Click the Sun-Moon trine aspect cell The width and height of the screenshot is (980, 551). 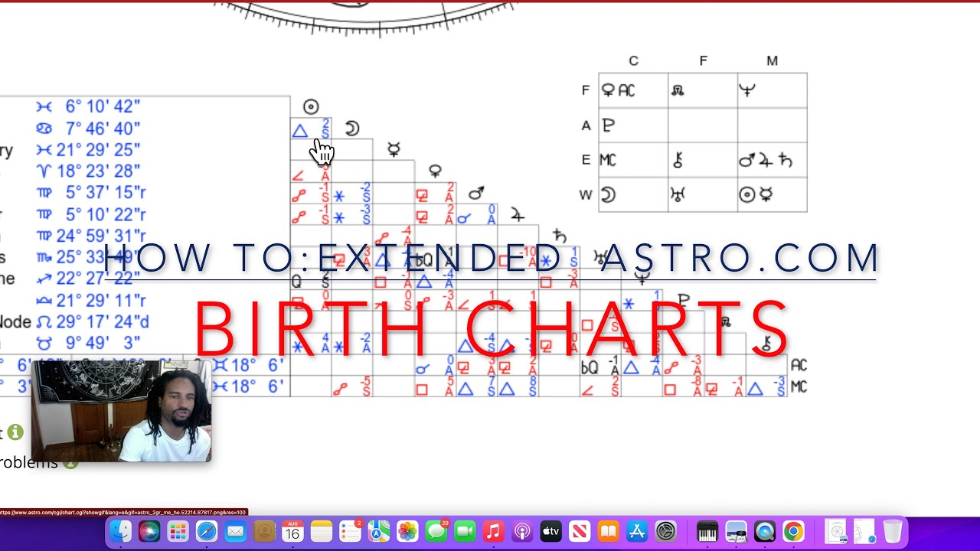(x=310, y=129)
